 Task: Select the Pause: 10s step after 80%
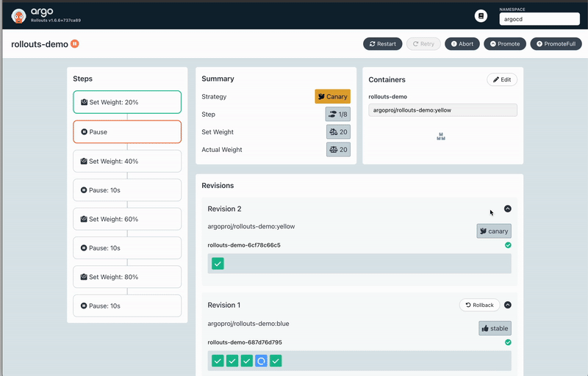(127, 305)
